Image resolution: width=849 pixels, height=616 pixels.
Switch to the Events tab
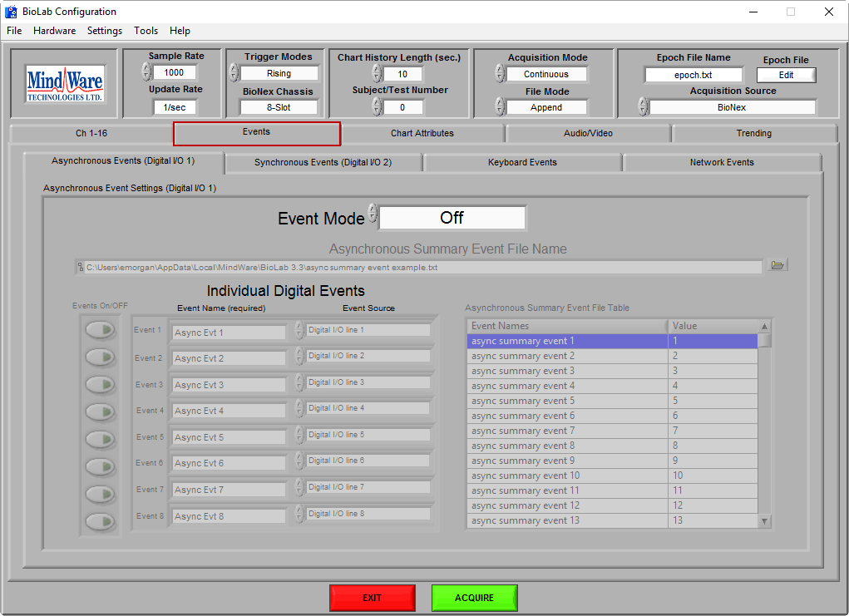pyautogui.click(x=257, y=133)
